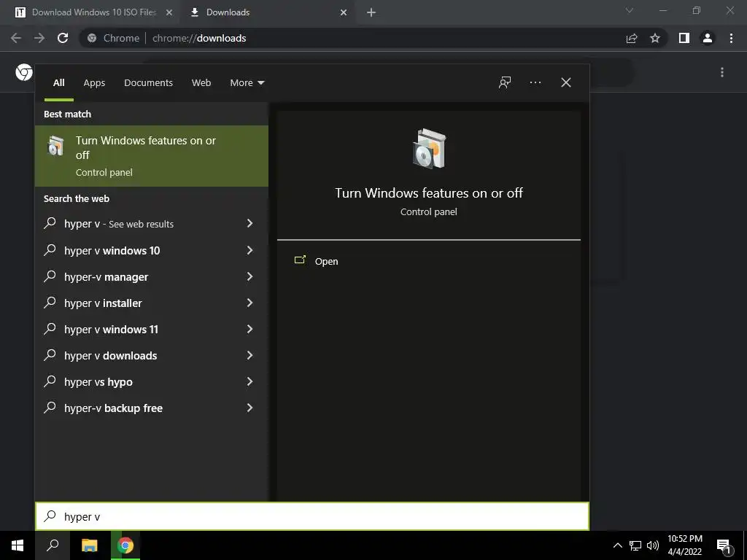Expand arrow for 'hyper v downloads'
Image resolution: width=747 pixels, height=560 pixels.
tap(249, 355)
